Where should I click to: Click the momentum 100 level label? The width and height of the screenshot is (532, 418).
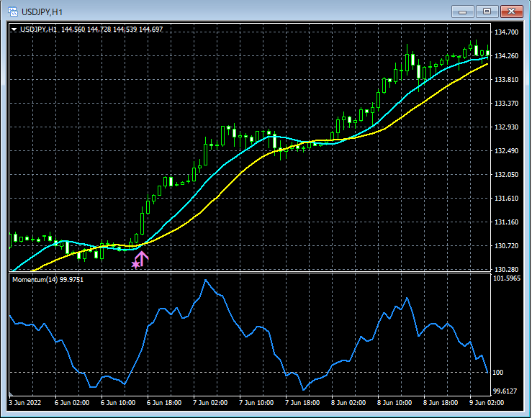497,373
